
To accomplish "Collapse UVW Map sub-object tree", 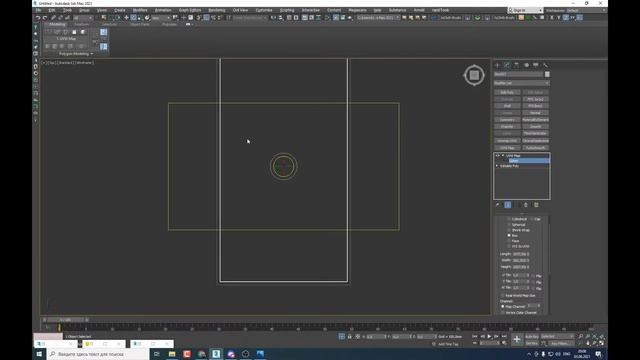I will pos(503,156).
